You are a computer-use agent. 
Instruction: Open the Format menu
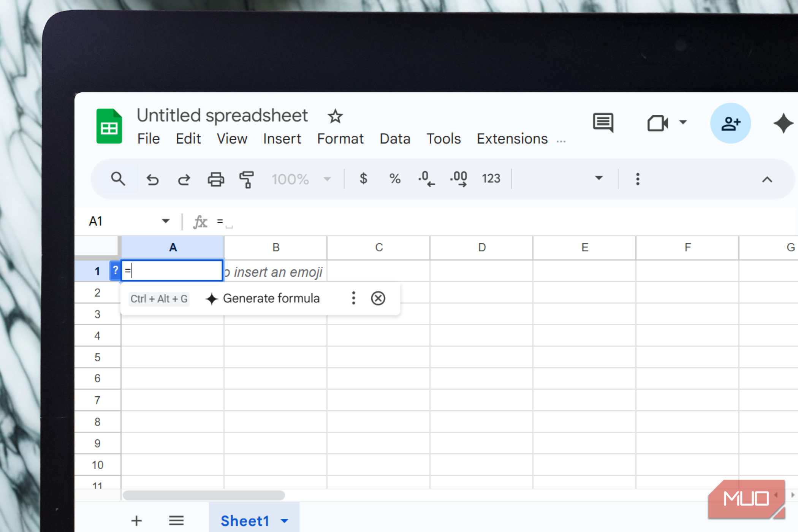coord(340,139)
